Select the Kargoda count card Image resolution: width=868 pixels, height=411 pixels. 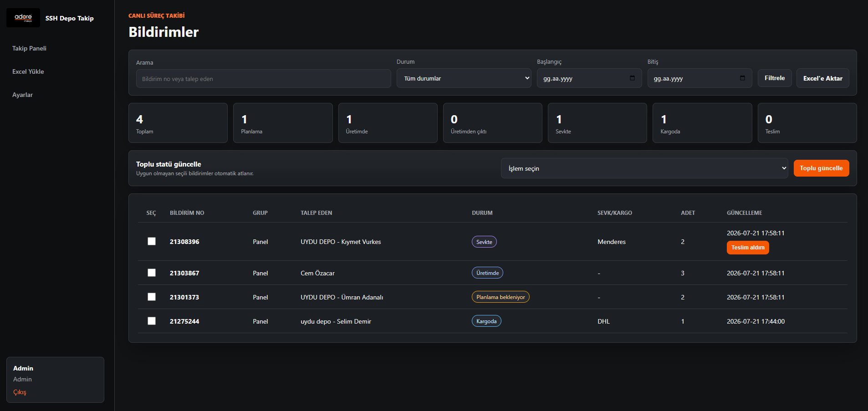702,123
